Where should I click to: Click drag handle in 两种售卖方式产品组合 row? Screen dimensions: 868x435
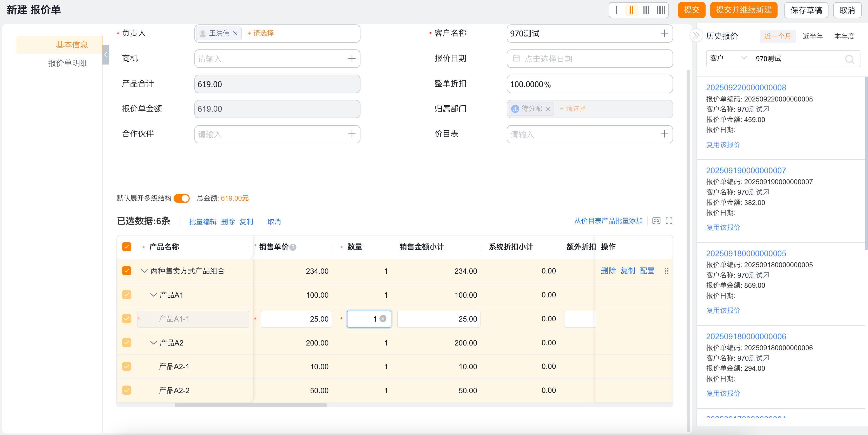[x=666, y=271]
